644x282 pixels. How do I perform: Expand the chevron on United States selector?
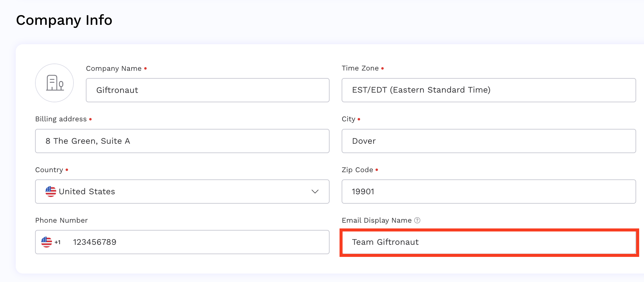[x=315, y=192]
